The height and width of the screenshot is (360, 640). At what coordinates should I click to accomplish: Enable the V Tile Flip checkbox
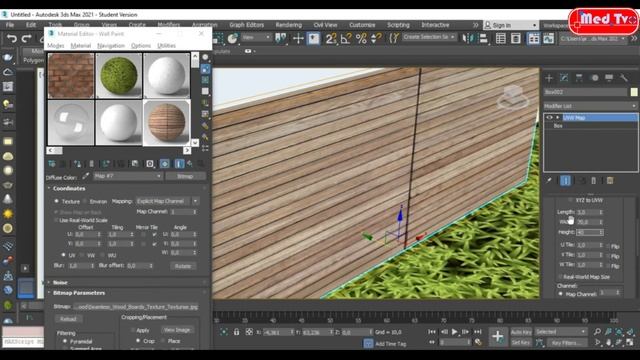pos(608,256)
